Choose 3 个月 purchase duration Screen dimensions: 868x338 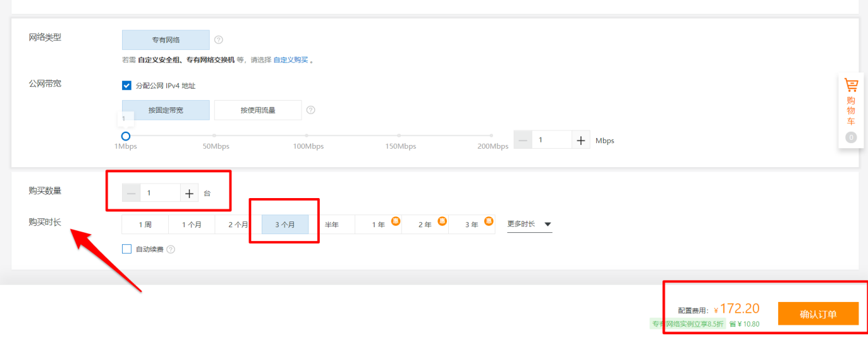(x=285, y=225)
